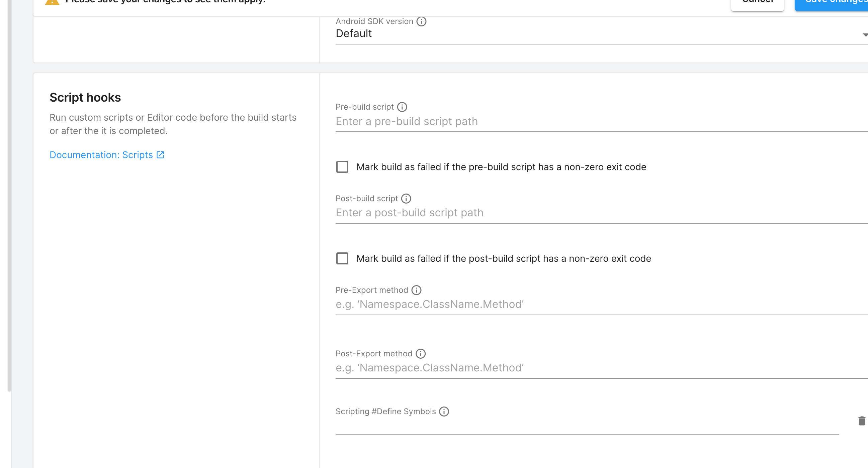Click the Pre-build script info icon
This screenshot has width=868, height=468.
point(402,107)
